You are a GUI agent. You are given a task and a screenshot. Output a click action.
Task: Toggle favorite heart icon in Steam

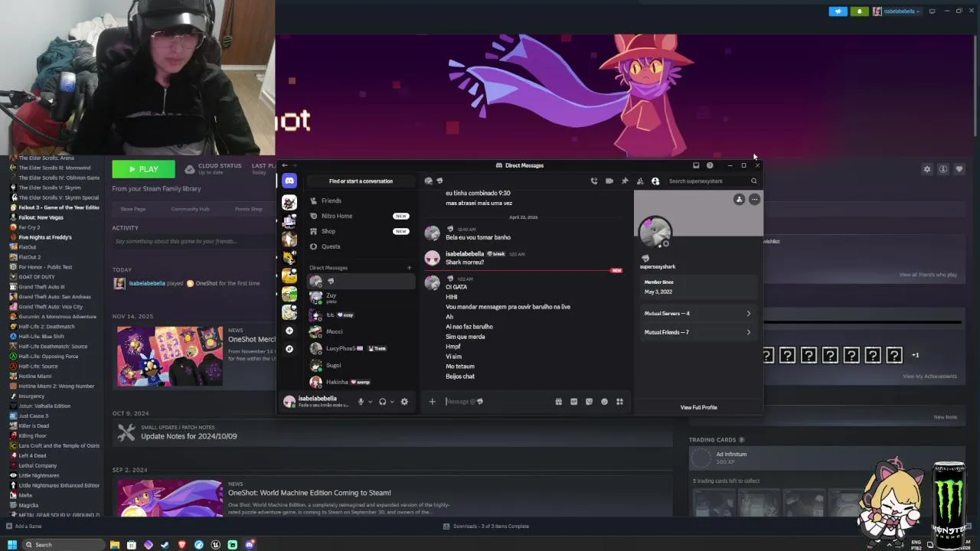(959, 169)
